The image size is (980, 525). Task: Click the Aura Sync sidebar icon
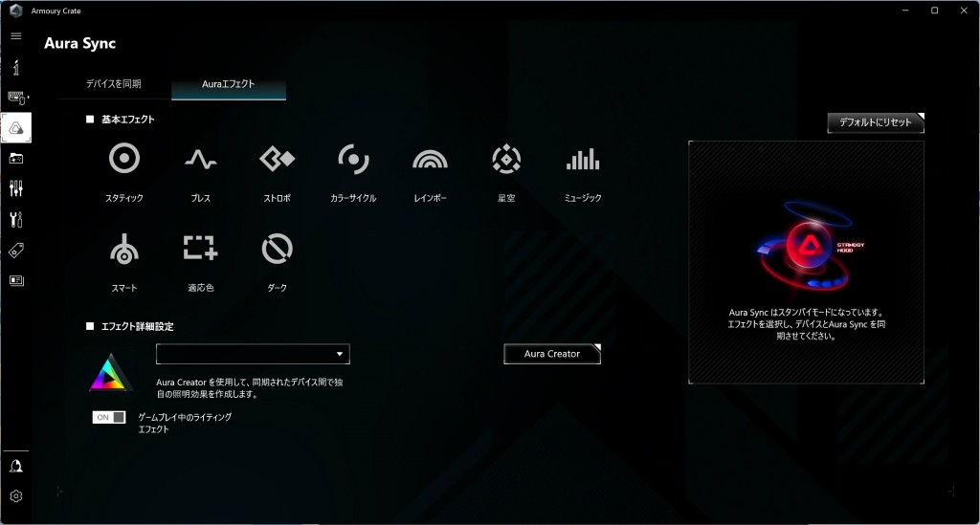tap(16, 128)
